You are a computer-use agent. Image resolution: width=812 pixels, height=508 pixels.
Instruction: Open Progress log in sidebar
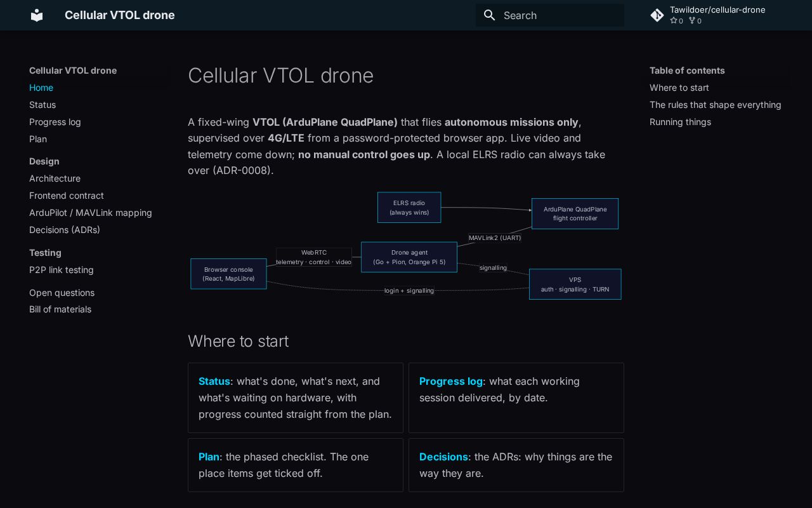click(55, 122)
